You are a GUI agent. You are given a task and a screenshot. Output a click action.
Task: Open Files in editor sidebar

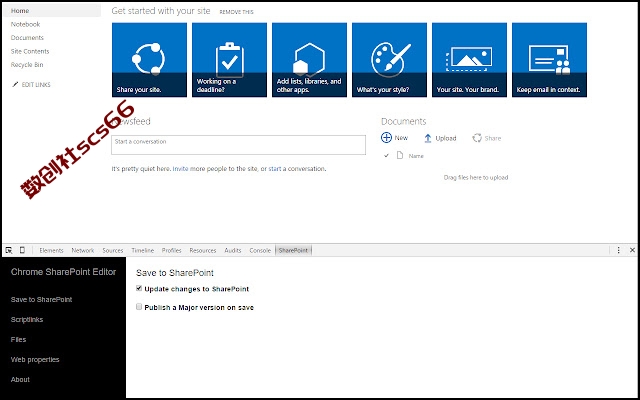18,340
